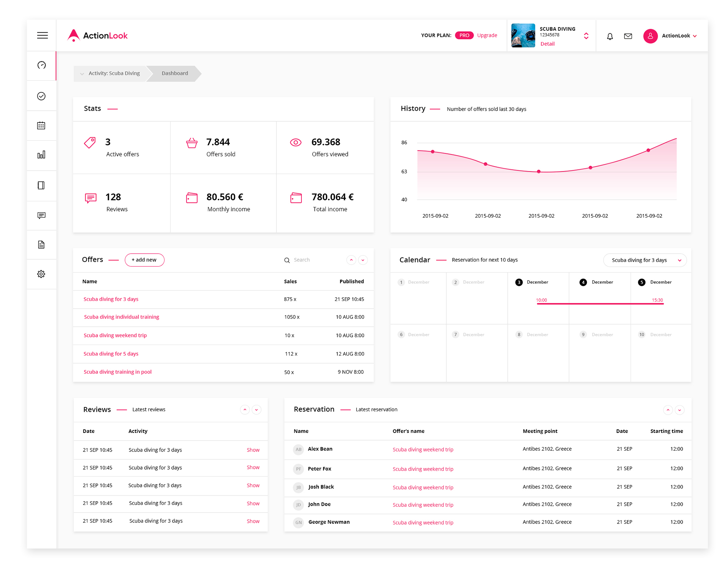The height and width of the screenshot is (580, 728).
Task: Toggle the Offers sort ascending arrow
Action: [351, 260]
